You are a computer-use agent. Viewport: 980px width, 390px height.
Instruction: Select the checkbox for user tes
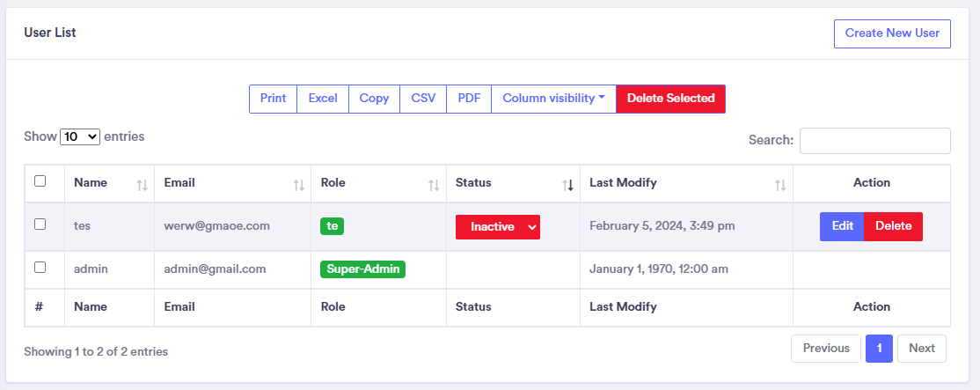tap(40, 224)
